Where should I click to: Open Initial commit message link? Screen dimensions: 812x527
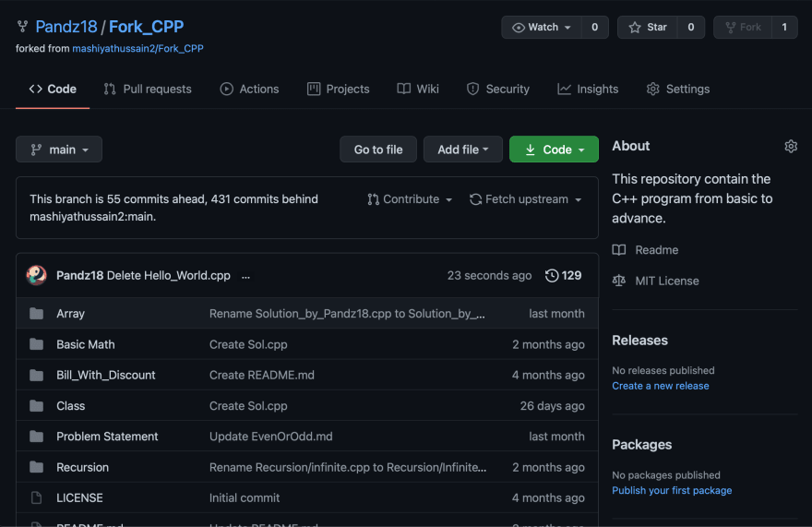point(245,497)
